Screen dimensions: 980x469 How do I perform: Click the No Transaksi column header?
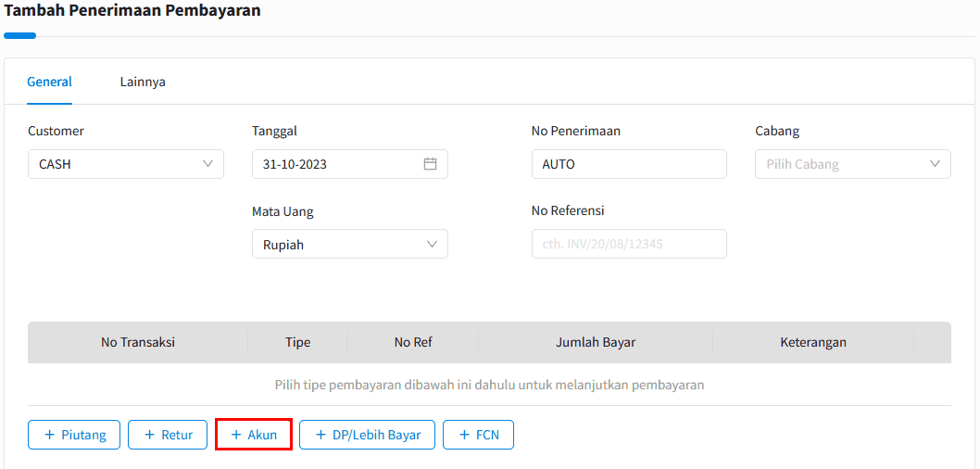pyautogui.click(x=137, y=342)
